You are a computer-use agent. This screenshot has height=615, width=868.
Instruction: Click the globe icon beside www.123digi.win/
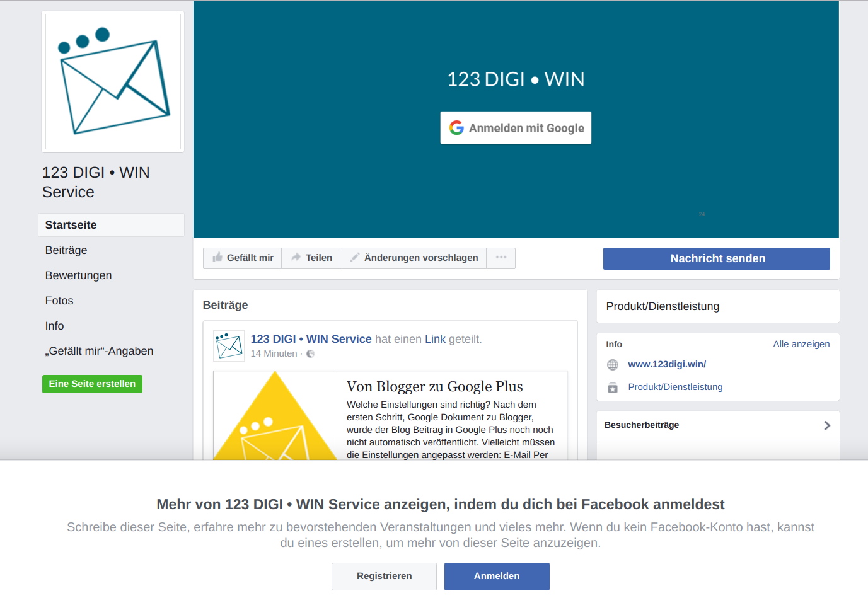(613, 365)
